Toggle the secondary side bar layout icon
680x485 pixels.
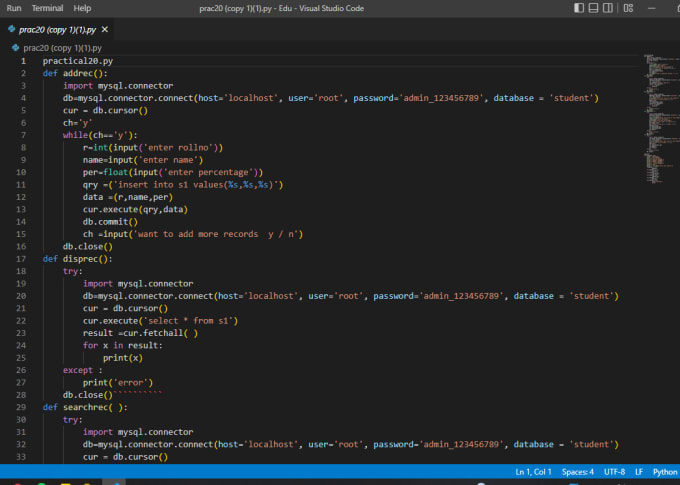click(x=608, y=8)
